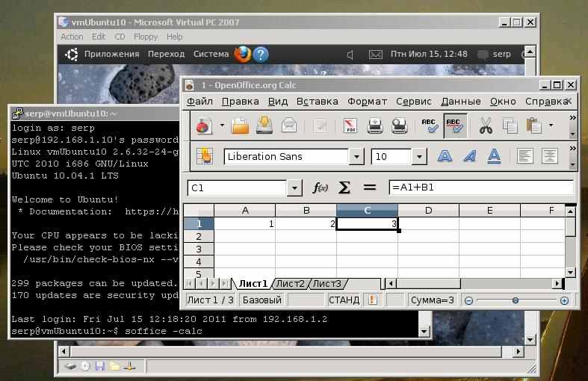Click the Sum sigma icon
Screen dimensions: 588x381
(344, 188)
